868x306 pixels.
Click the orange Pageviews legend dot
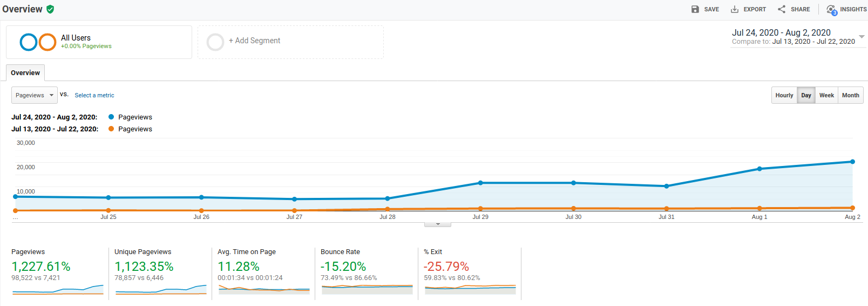(x=111, y=129)
